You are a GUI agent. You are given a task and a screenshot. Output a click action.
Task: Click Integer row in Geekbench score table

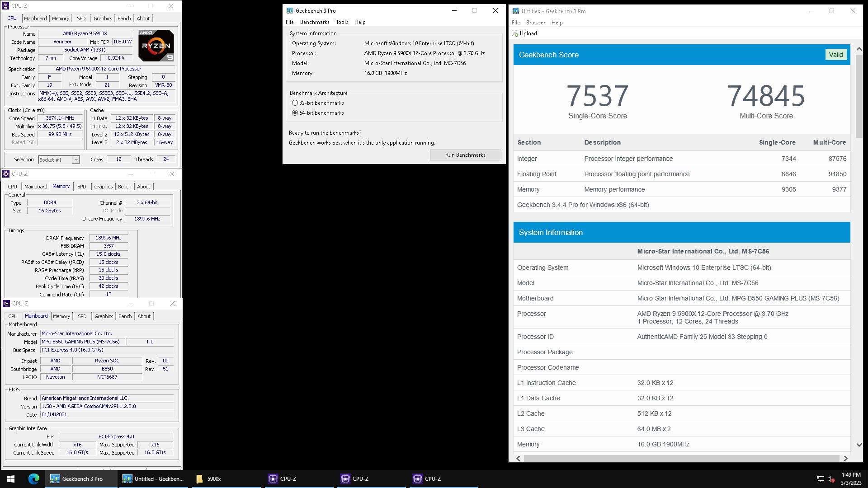pos(681,159)
